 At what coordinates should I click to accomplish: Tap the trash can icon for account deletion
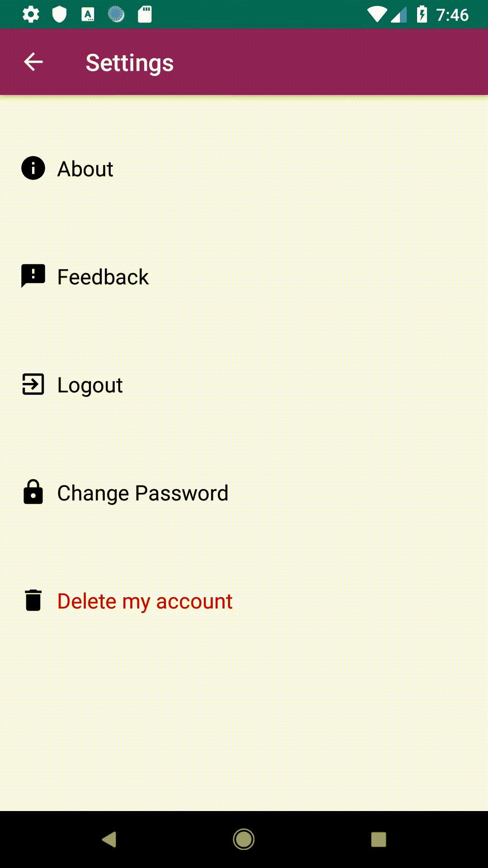[x=33, y=600]
